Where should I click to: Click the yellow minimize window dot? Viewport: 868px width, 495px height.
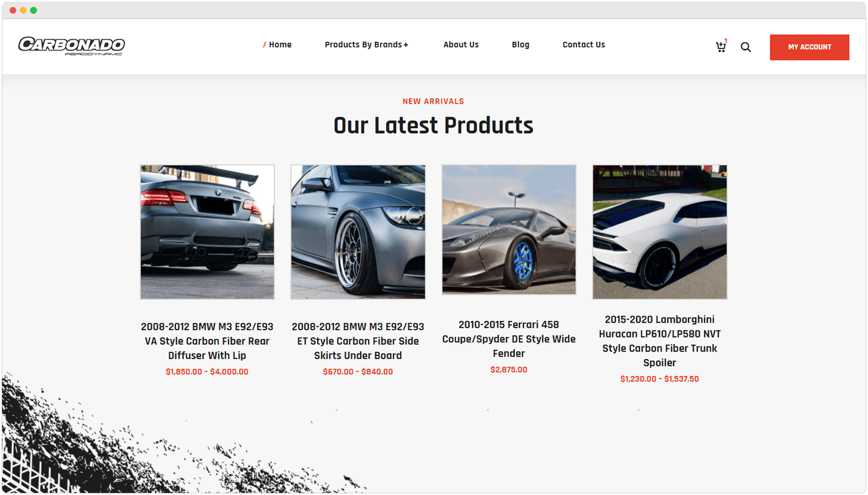coord(23,10)
